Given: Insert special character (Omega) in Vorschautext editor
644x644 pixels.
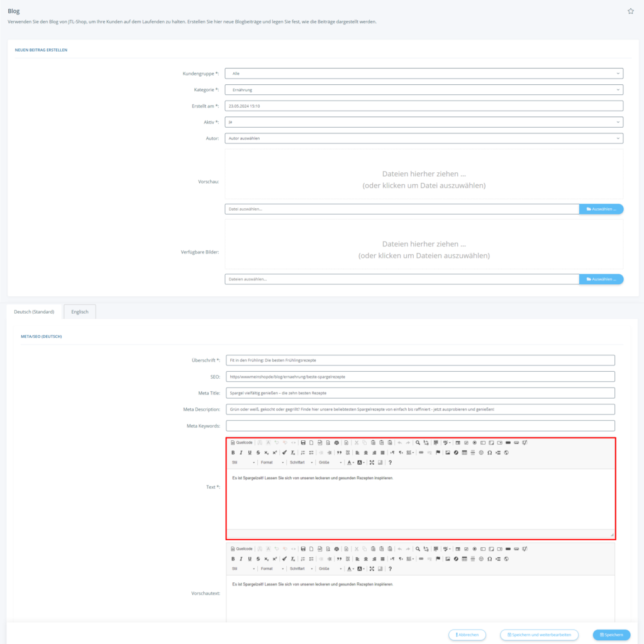Looking at the screenshot, I should coord(489,558).
